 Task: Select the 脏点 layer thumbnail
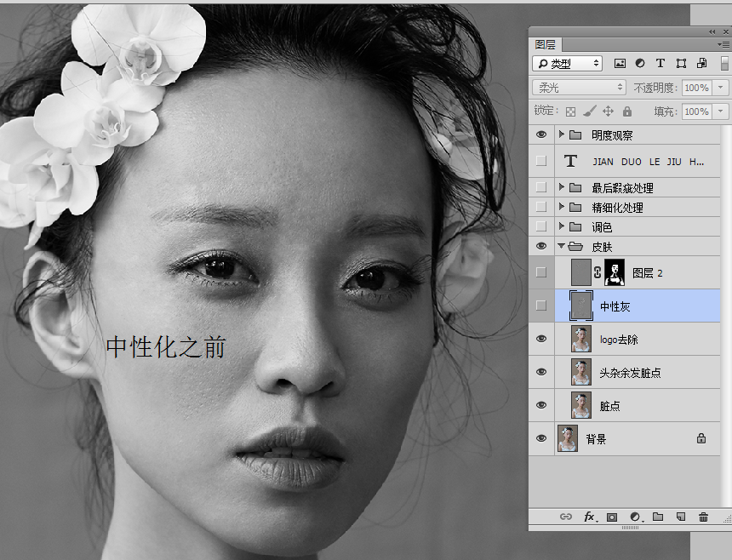click(x=581, y=405)
